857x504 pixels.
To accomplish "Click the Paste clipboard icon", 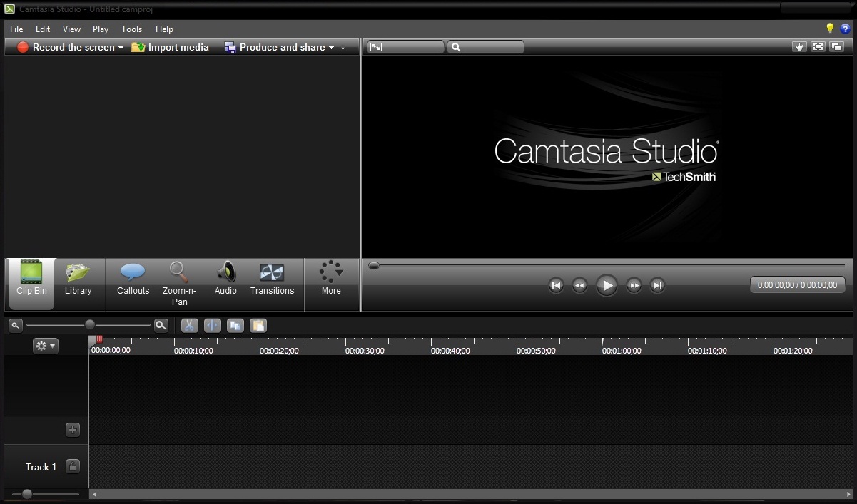I will click(258, 325).
